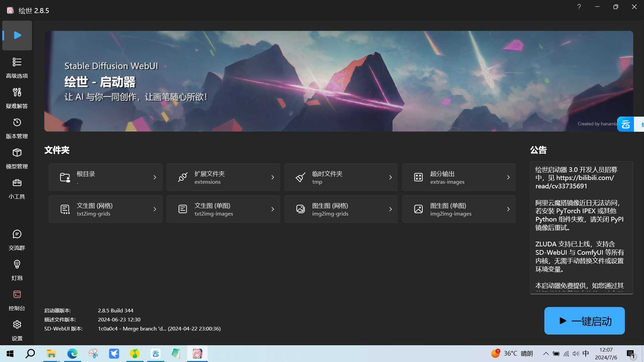Open 临时文件夹 folder card
The height and width of the screenshot is (362, 644).
click(x=341, y=177)
